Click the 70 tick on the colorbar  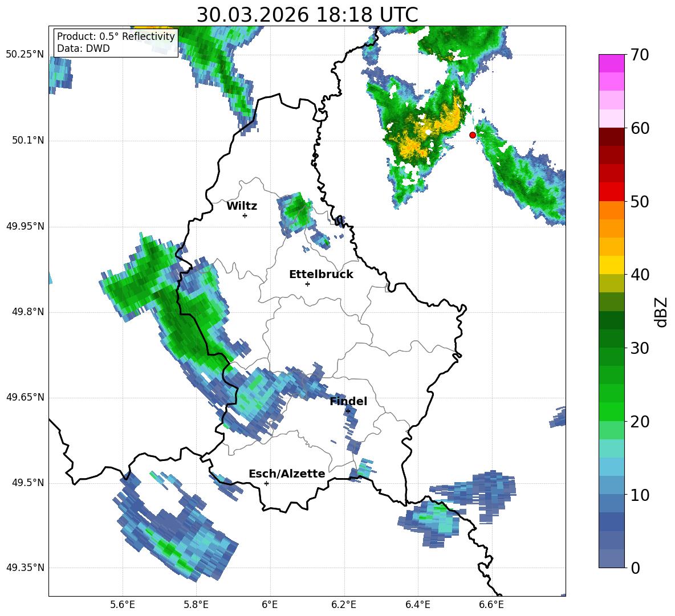(640, 55)
